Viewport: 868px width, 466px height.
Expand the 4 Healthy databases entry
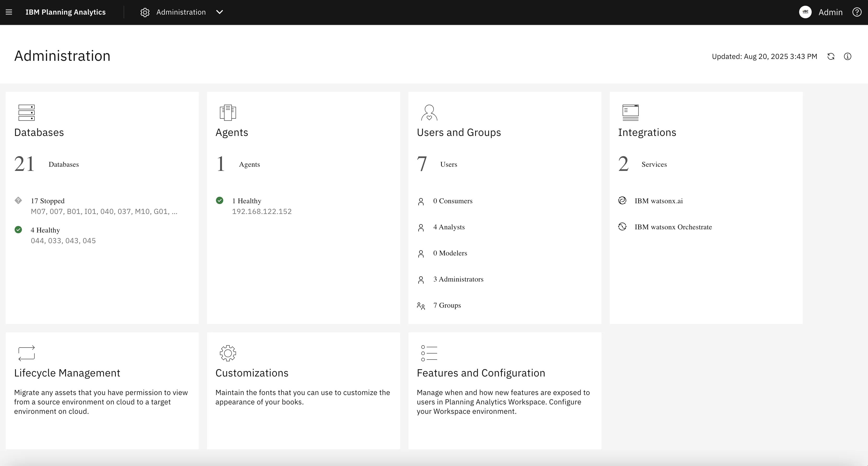click(45, 230)
